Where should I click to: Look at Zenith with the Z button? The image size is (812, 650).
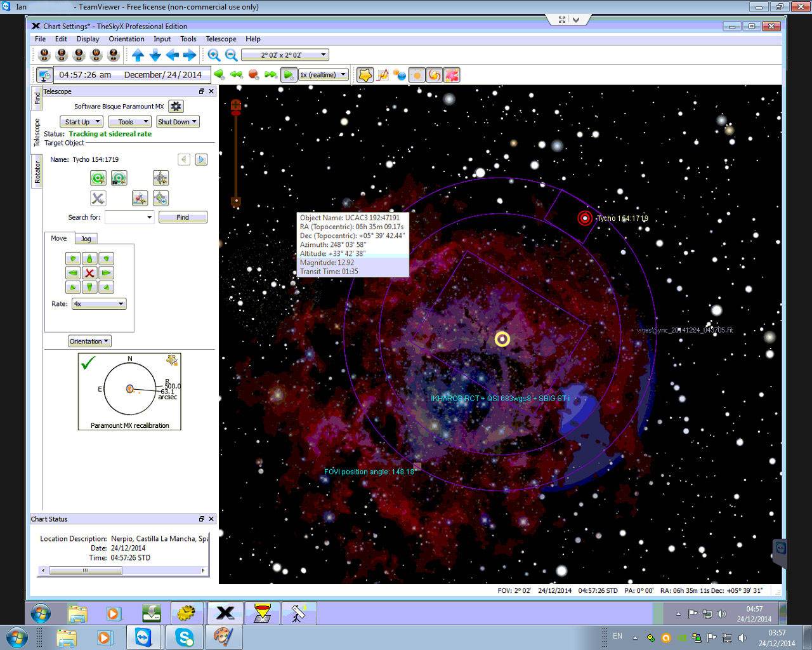pos(114,55)
